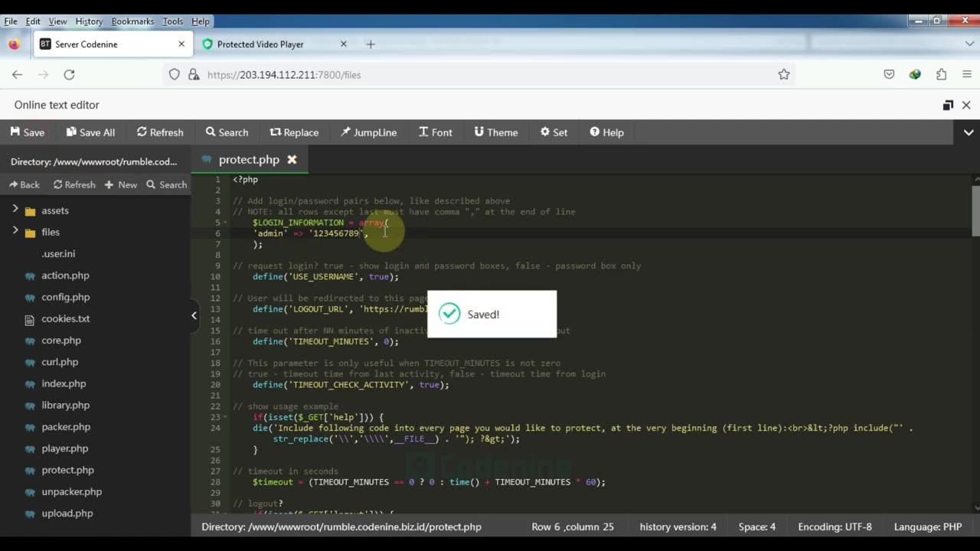Fold code block at line 23

click(x=225, y=417)
